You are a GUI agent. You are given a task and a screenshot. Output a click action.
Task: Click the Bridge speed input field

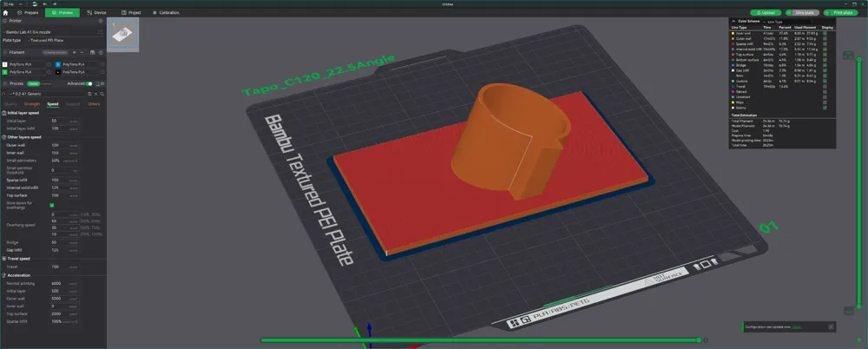[65, 242]
